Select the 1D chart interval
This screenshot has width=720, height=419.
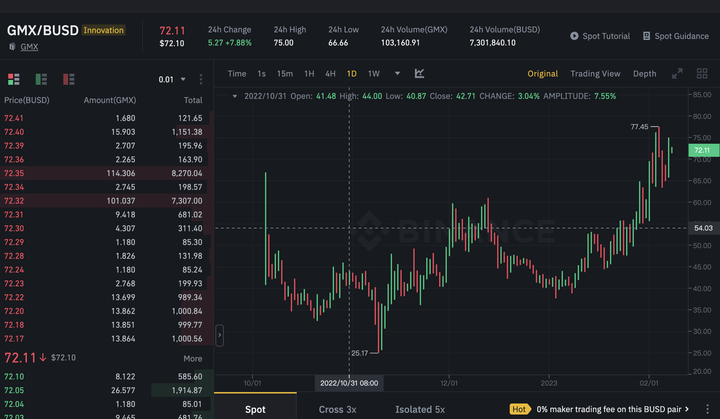(352, 74)
